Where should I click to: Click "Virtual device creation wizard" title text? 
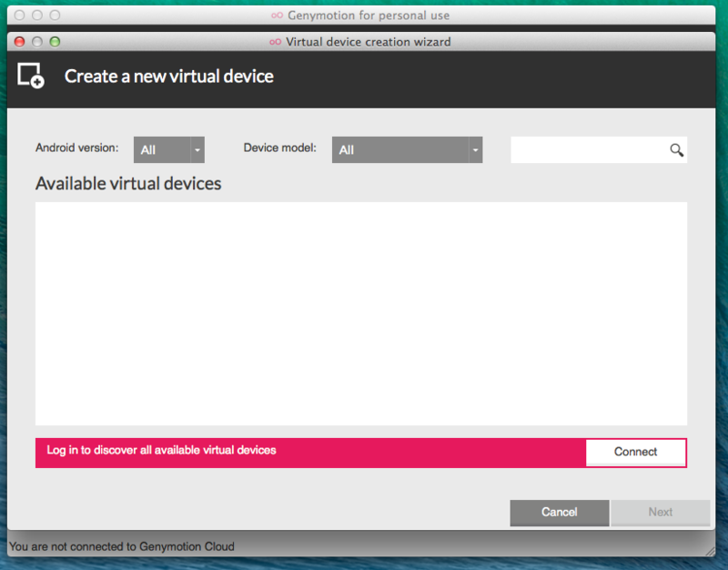point(369,42)
